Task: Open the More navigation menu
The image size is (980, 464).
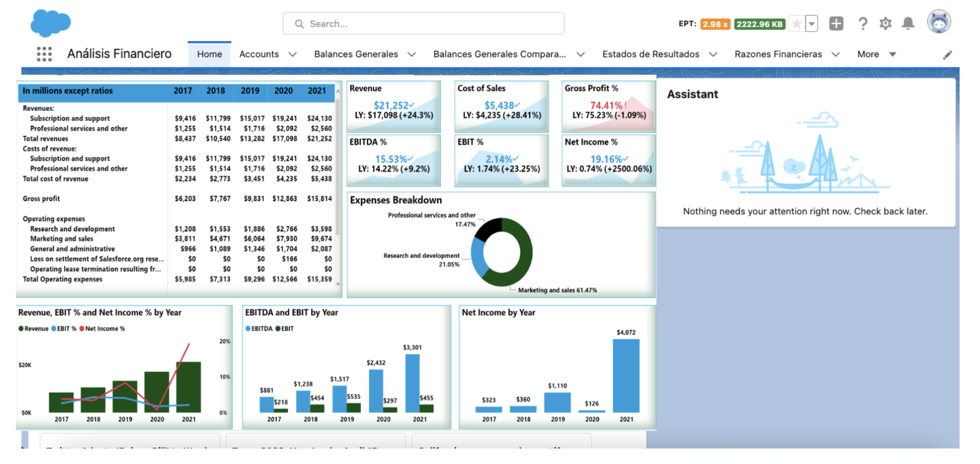Action: 877,54
